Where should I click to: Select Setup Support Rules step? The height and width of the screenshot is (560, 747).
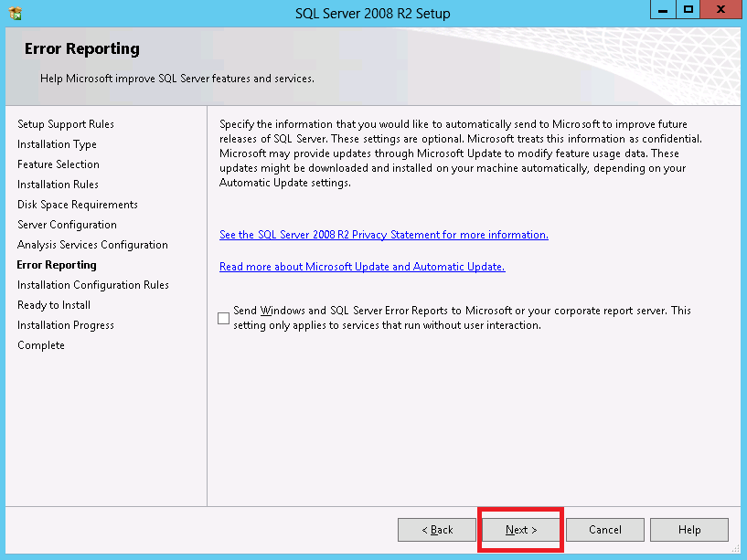coord(66,124)
